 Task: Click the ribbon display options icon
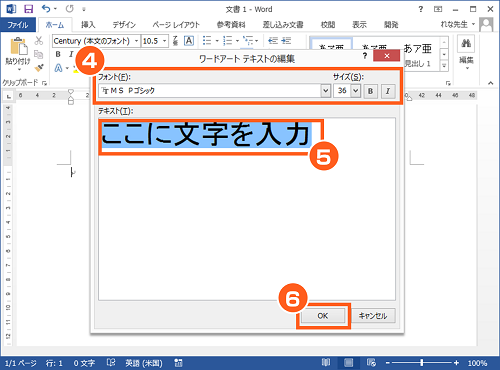(438, 9)
